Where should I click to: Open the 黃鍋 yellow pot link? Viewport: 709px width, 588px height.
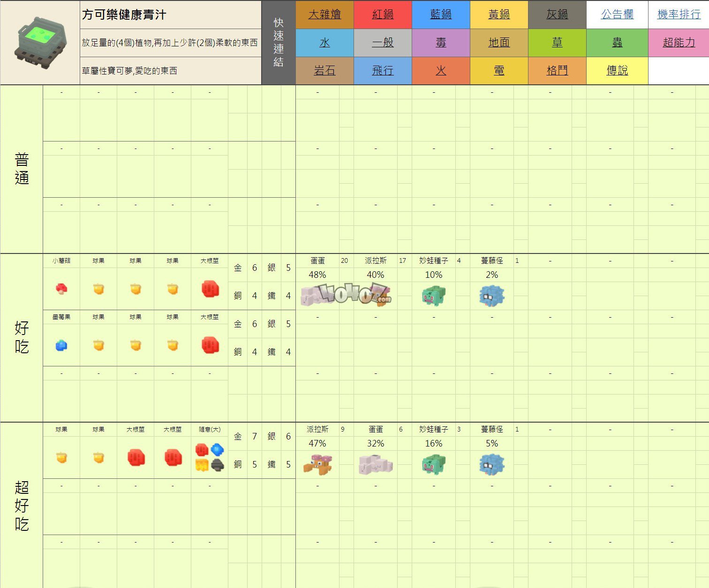(x=499, y=15)
